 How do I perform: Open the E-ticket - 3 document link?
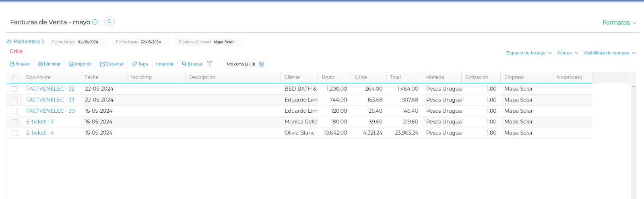pos(40,122)
